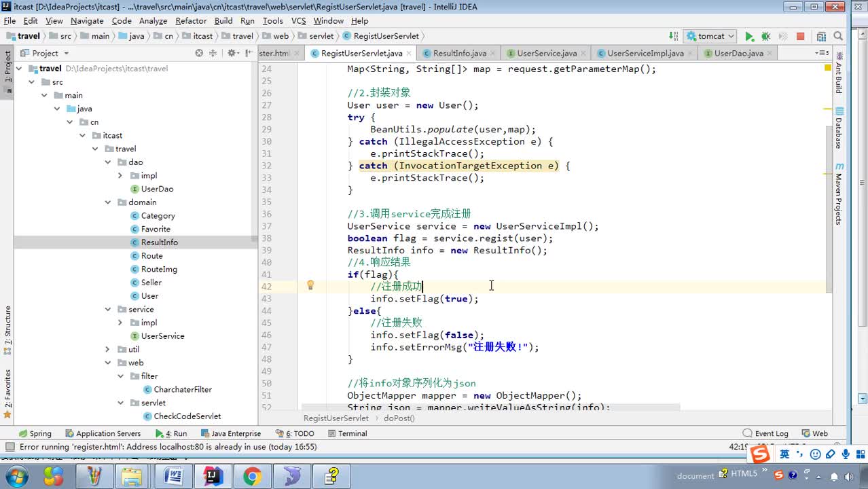Open the Event Log
Viewport: 868px width, 489px height.
click(765, 433)
